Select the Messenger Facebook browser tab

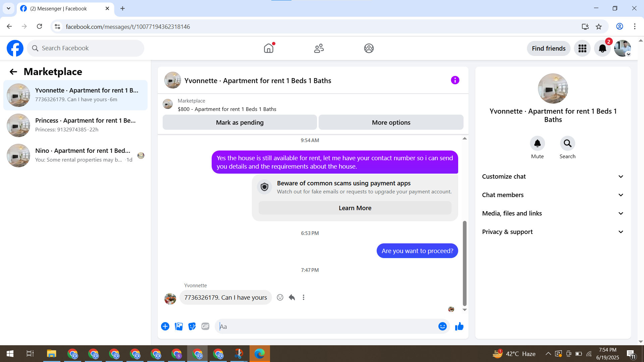(x=65, y=8)
